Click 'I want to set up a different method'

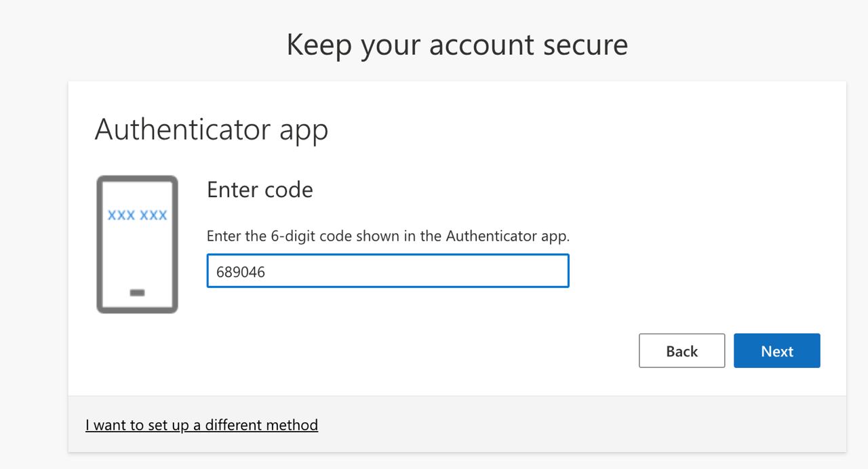click(201, 424)
